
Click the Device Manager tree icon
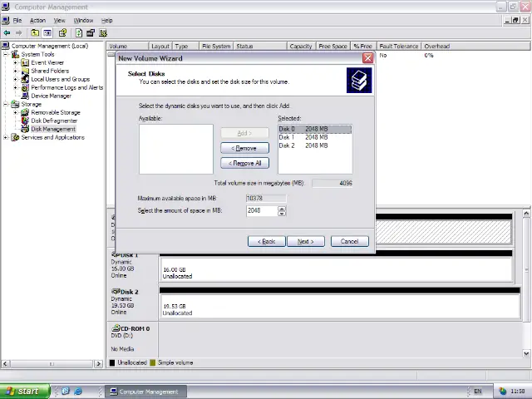[x=25, y=96]
